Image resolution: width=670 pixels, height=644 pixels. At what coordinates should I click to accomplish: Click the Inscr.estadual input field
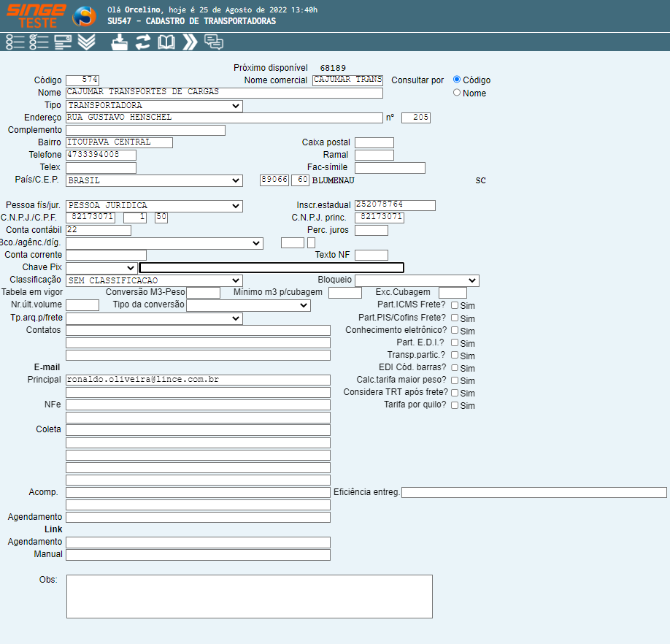(396, 205)
